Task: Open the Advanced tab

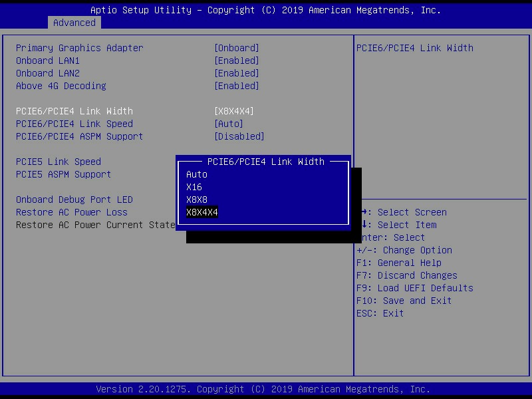Action: click(x=74, y=23)
